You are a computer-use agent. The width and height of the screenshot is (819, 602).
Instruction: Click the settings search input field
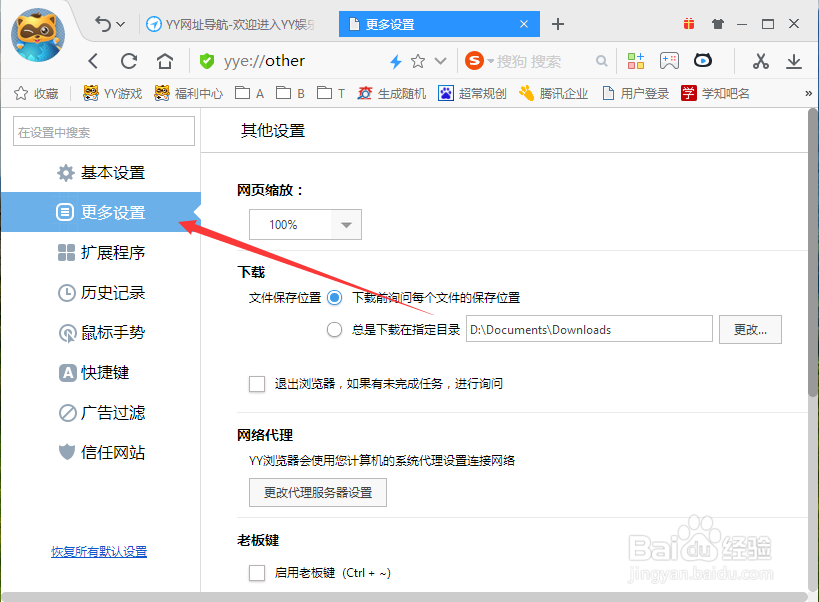coord(103,131)
